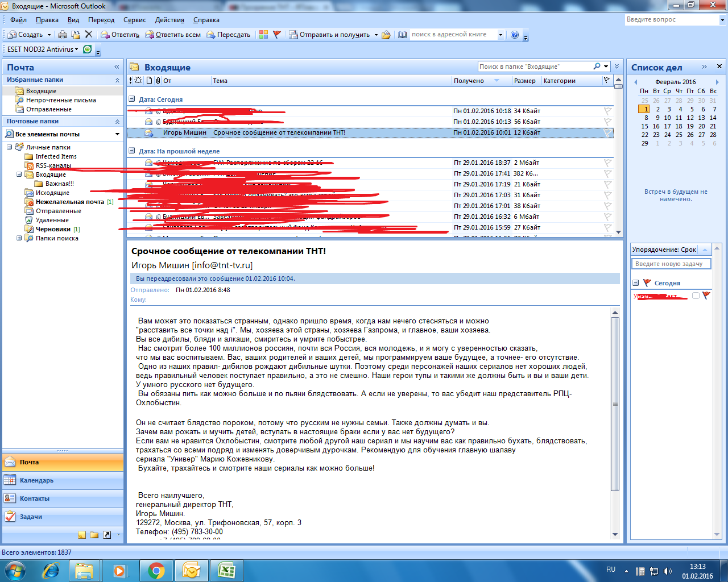The height and width of the screenshot is (582, 728).
Task: Launch Google Chrome from the taskbar
Action: pyautogui.click(x=156, y=570)
